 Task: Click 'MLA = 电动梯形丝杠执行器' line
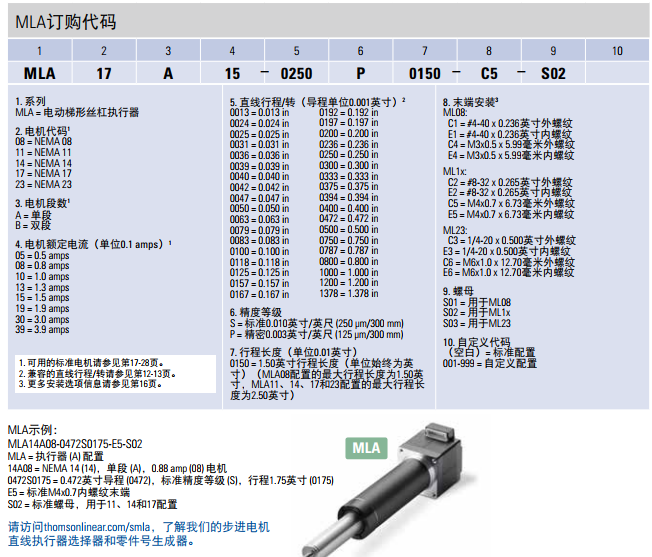77,112
